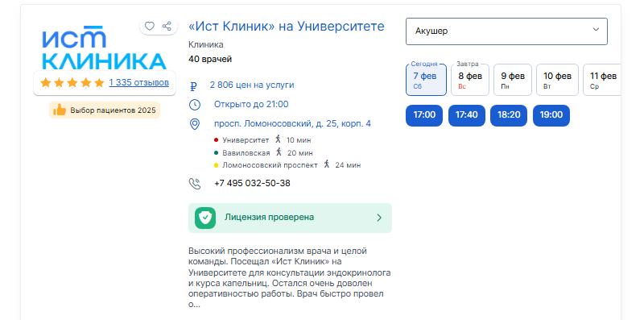Book the 17:40 appointment slot
Viewport: 644px width, 320px height.
click(x=467, y=115)
